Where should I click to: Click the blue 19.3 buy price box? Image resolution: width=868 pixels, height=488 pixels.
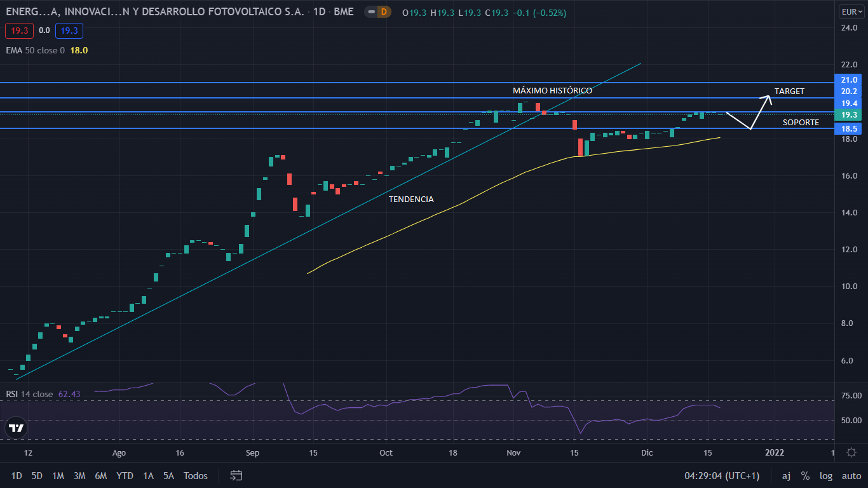point(69,30)
